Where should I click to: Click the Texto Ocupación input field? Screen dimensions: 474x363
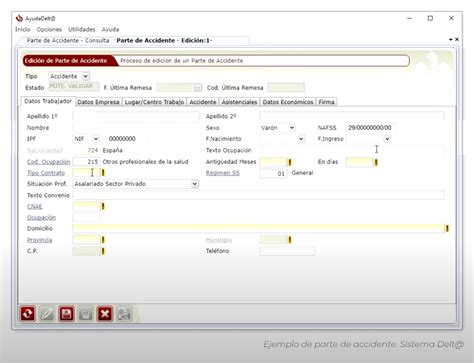point(352,150)
